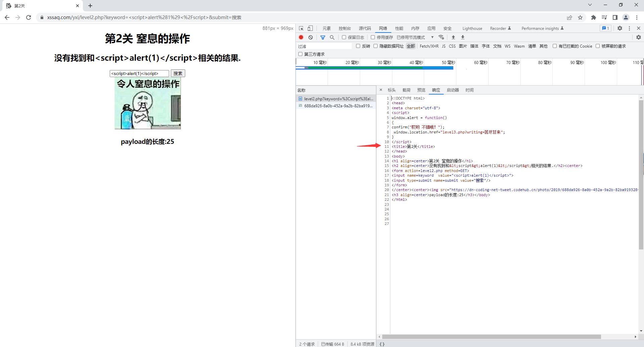
Task: Filter requests by 图片 type
Action: pyautogui.click(x=463, y=46)
